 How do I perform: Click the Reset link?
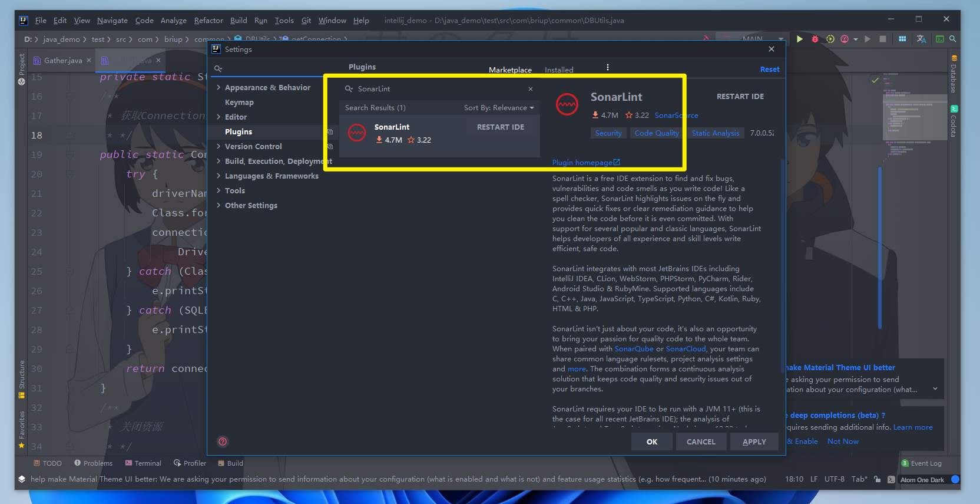[x=770, y=70]
